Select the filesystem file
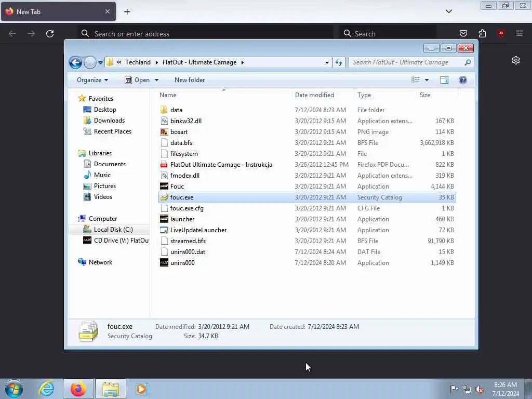532x399 pixels. pyautogui.click(x=184, y=154)
